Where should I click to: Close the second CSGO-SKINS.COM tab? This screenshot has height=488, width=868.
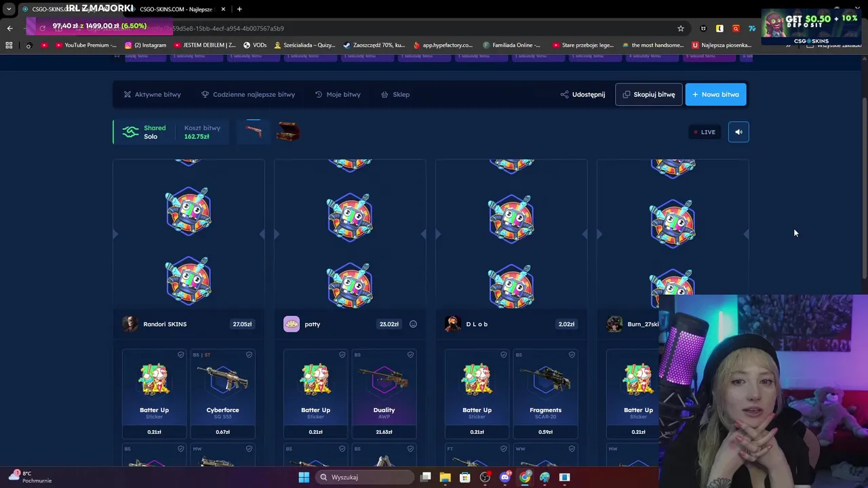[x=223, y=9]
